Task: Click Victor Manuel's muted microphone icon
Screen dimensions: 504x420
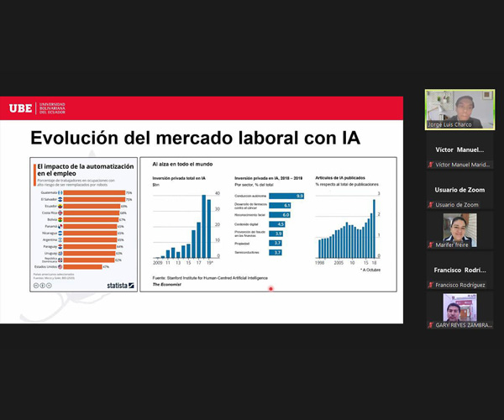Action: click(429, 165)
